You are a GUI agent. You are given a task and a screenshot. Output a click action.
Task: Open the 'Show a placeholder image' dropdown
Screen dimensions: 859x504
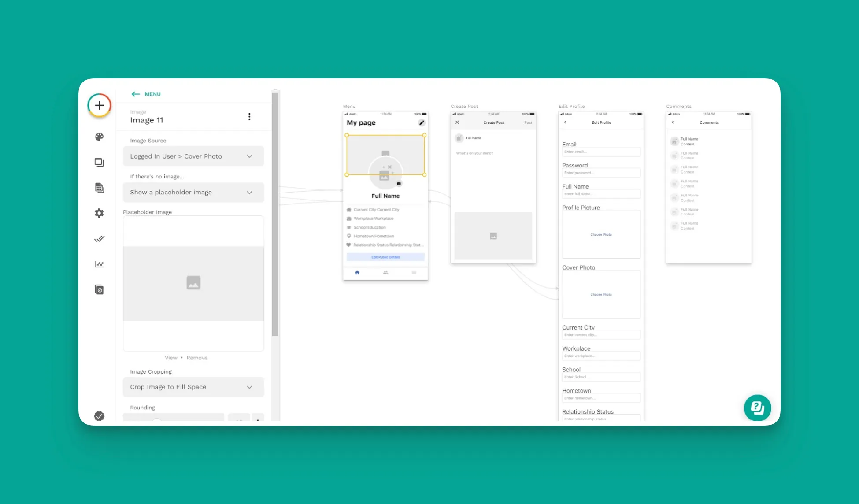coord(193,192)
